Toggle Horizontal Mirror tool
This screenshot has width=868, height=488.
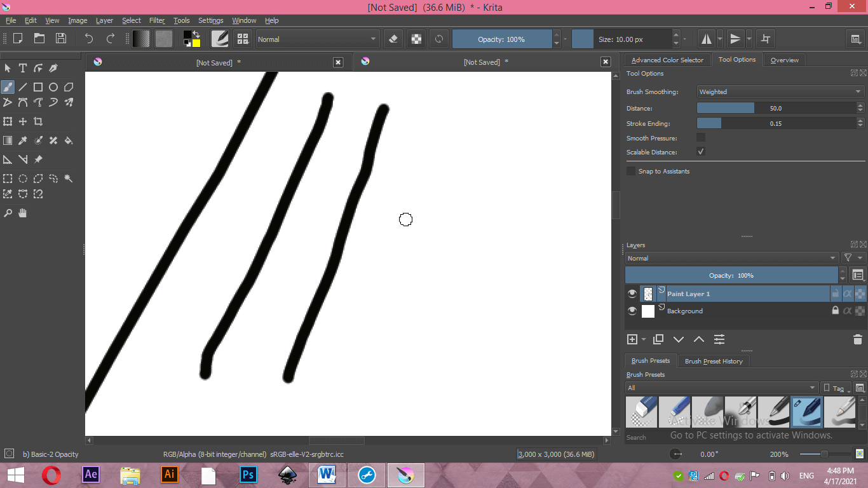[x=707, y=39]
